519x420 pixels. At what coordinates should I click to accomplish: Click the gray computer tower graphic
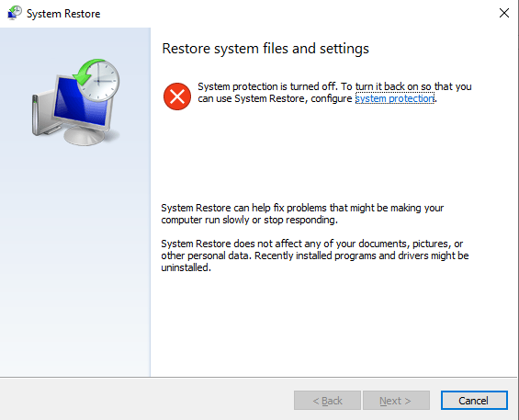[41, 115]
